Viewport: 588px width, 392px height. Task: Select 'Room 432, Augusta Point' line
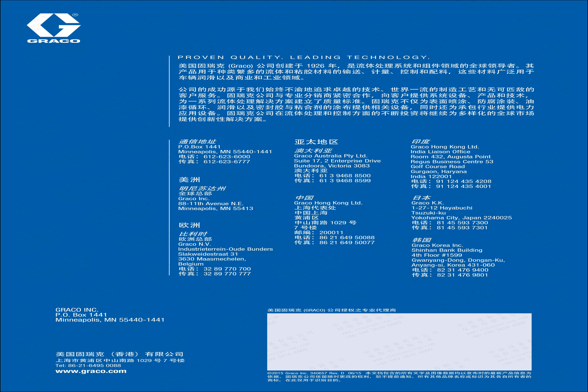coord(451,157)
